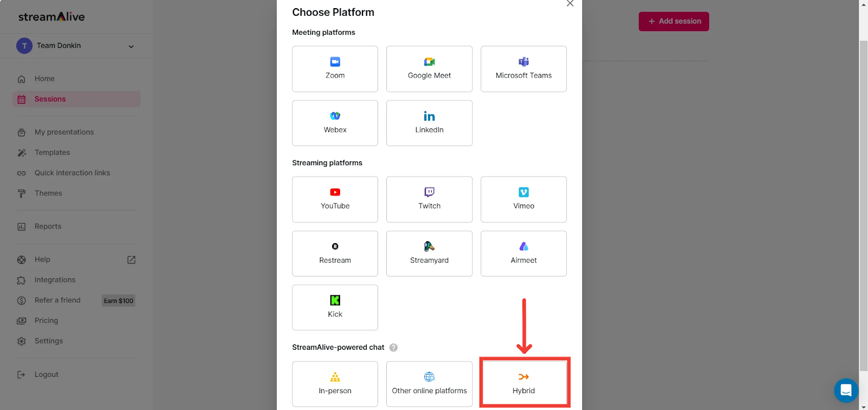Viewport: 868px width, 410px height.
Task: Choose the LinkedIn platform card
Action: pyautogui.click(x=429, y=123)
